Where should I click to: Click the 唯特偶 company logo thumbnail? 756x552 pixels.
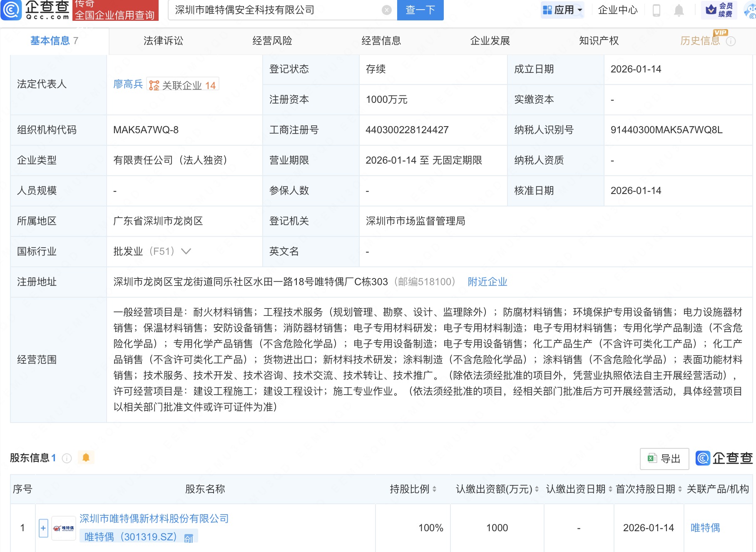(x=63, y=527)
